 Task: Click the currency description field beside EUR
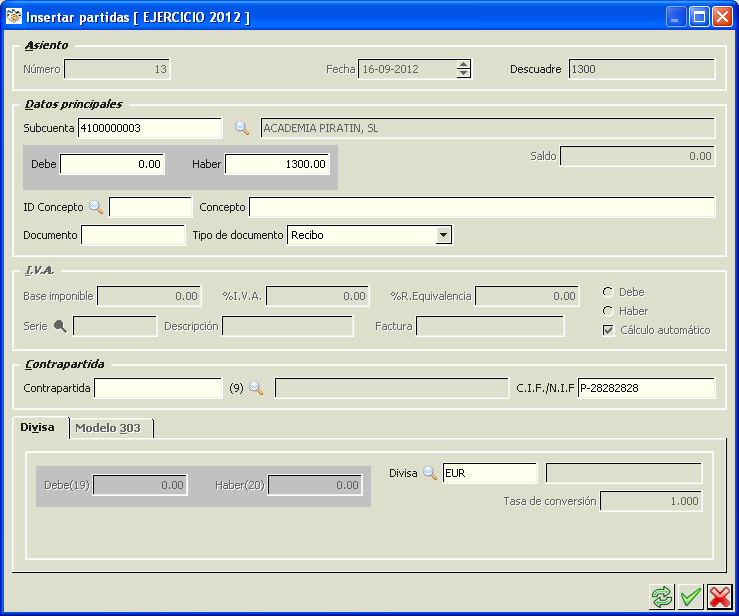(x=624, y=473)
